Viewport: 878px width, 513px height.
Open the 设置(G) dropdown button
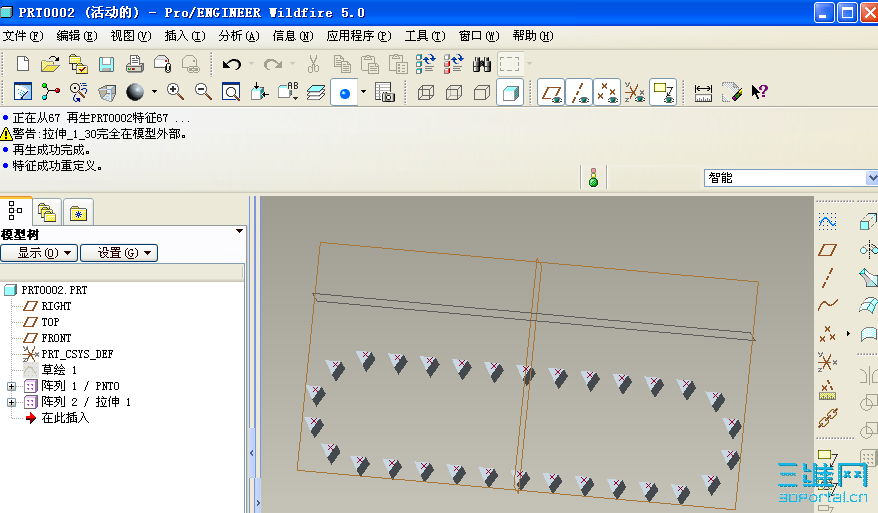coord(119,253)
